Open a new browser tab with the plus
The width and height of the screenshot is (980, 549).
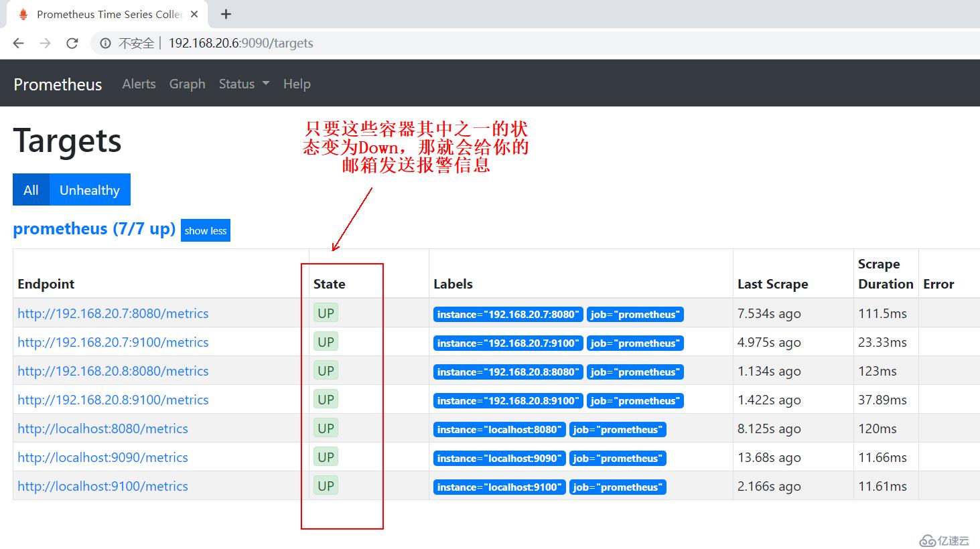[226, 14]
